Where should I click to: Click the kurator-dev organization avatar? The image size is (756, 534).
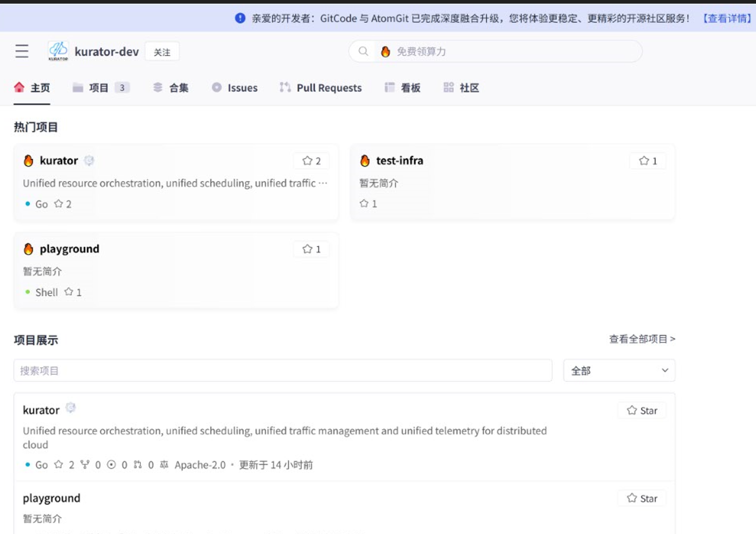tap(58, 51)
